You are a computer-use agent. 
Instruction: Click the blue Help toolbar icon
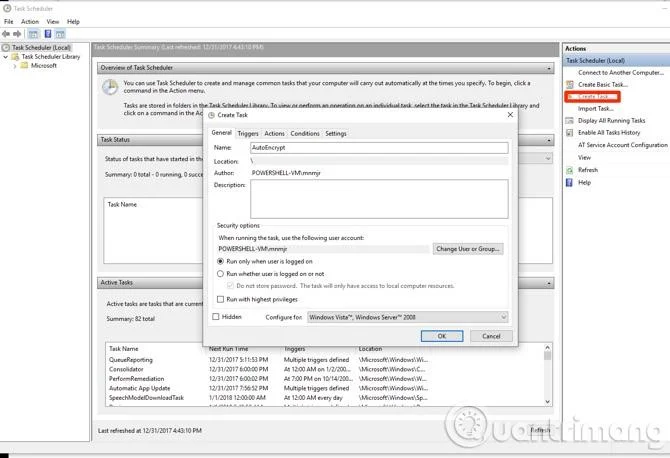48,34
